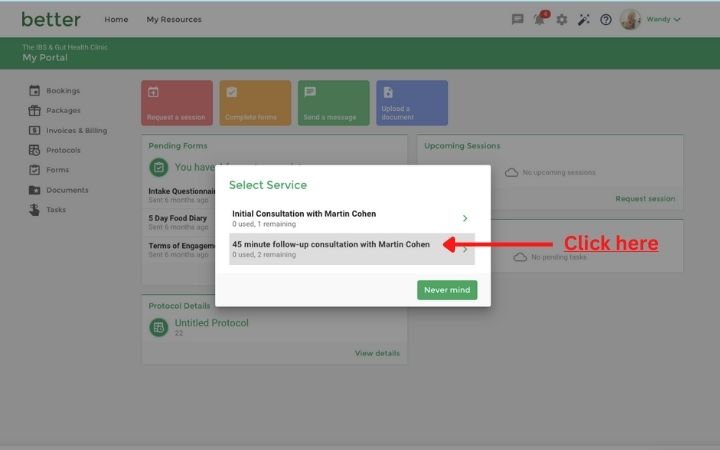This screenshot has height=450, width=720.
Task: Click the better logo
Action: 51,19
